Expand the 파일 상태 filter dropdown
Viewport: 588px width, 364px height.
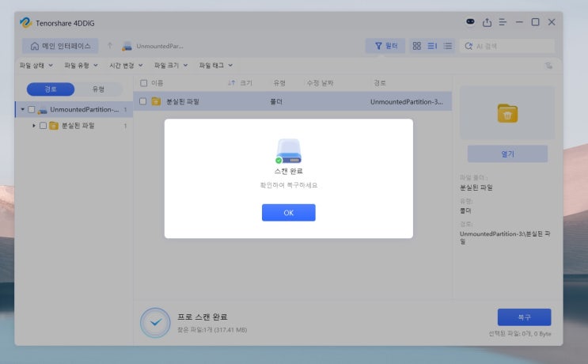pos(36,65)
